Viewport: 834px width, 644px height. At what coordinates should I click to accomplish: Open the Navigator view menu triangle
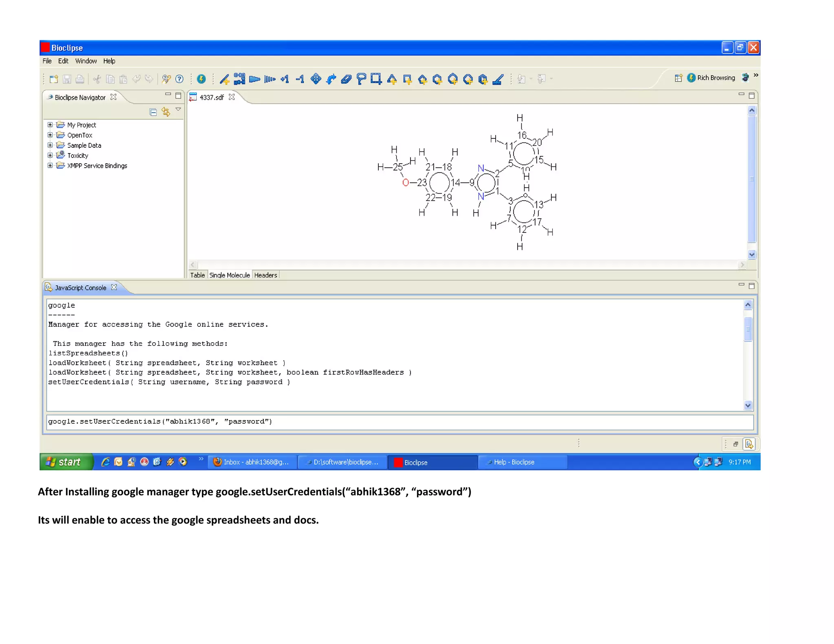click(178, 110)
